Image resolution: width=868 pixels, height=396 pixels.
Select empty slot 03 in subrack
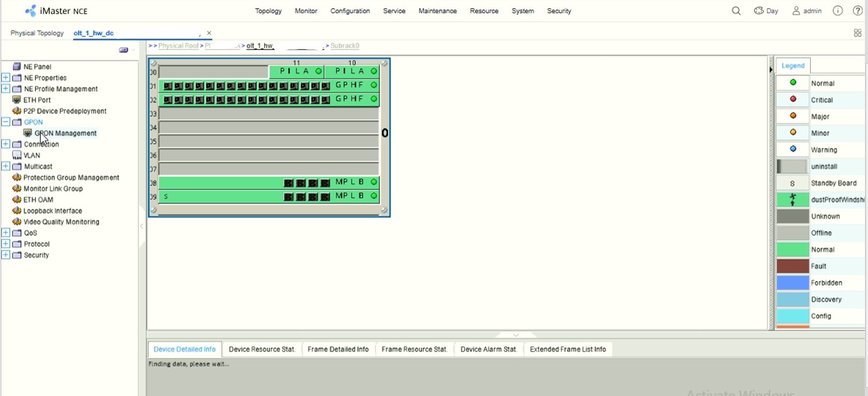pyautogui.click(x=269, y=113)
